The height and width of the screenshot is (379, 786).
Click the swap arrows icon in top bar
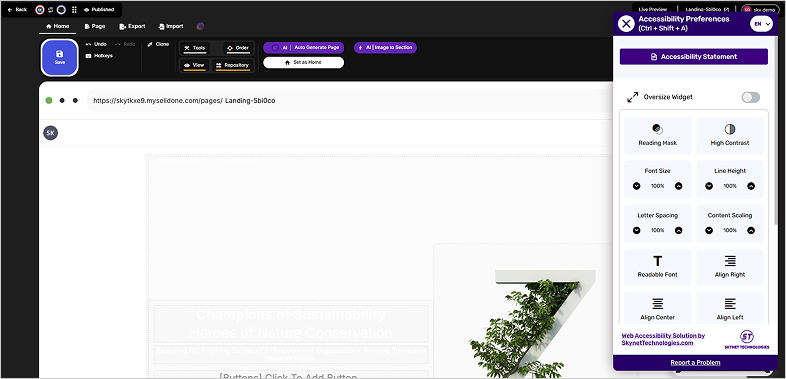click(50, 10)
